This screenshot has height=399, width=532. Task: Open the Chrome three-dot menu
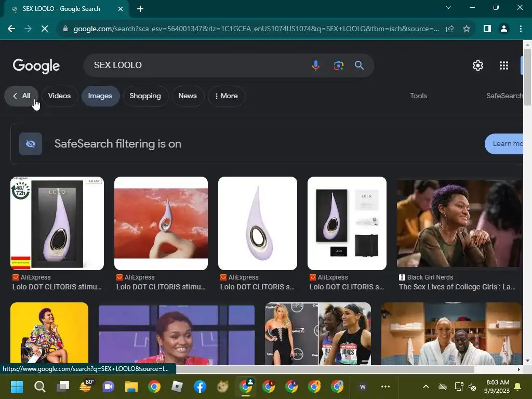521,29
